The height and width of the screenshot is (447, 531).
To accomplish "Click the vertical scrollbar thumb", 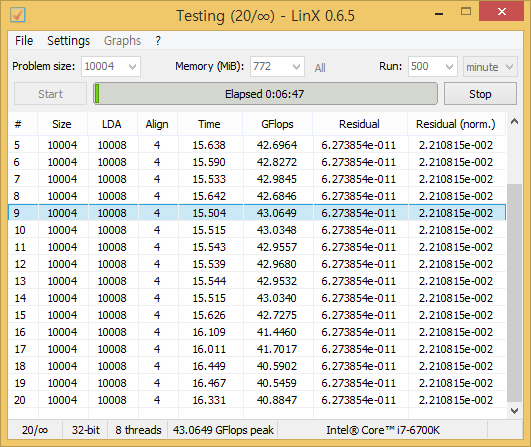I will [514, 293].
